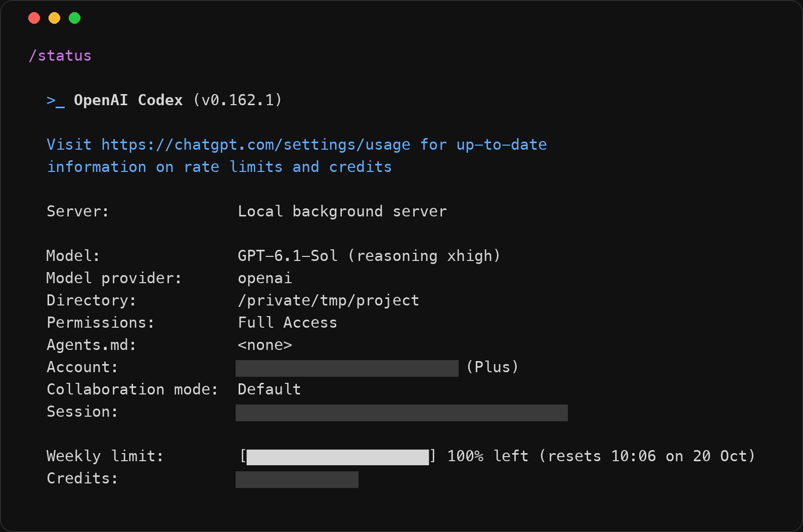803x532 pixels.
Task: Click the 'Collaboration mode:' label
Action: point(132,389)
